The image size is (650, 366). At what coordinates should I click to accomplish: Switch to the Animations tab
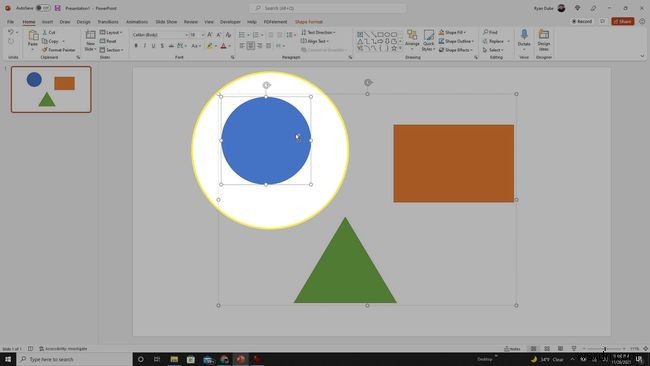click(x=137, y=22)
